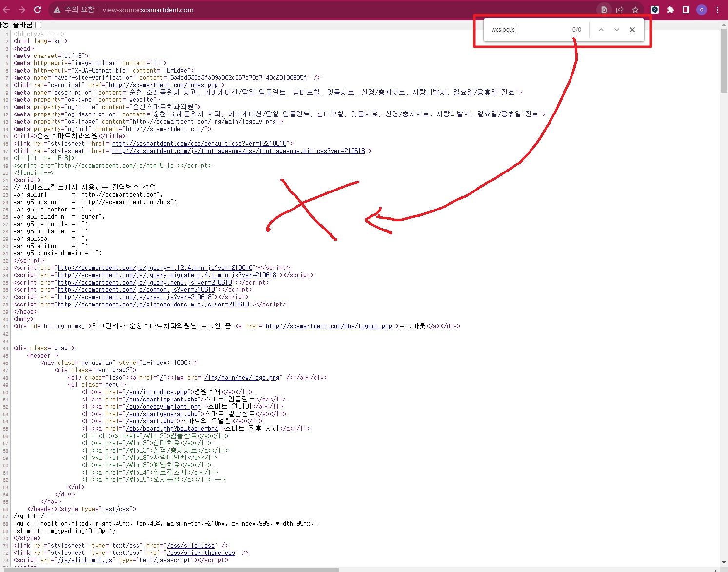
Task: Open the find-in-page search icon in the address bar
Action: tap(604, 10)
